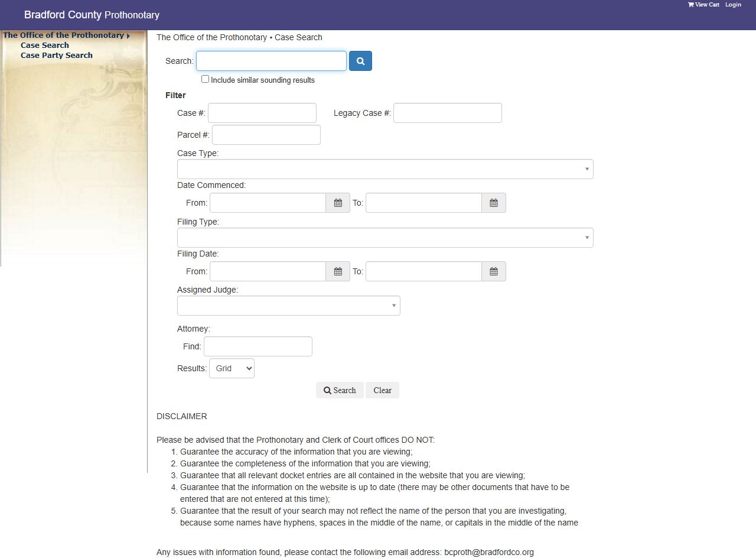Click the View Cart link
The width and height of the screenshot is (756, 558).
703,5
